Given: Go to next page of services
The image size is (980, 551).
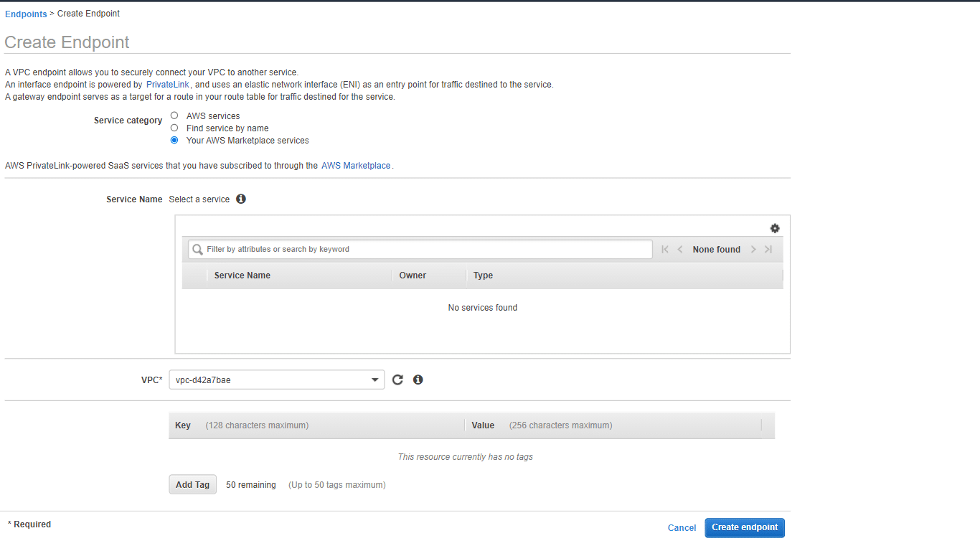Looking at the screenshot, I should pyautogui.click(x=753, y=249).
